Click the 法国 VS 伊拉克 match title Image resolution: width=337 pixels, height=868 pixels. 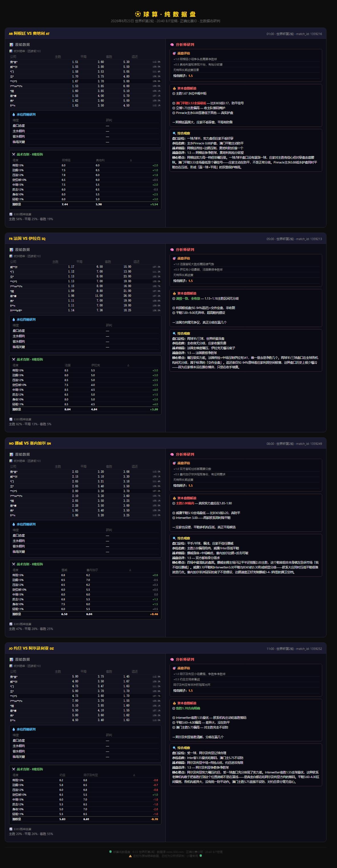[27, 239]
